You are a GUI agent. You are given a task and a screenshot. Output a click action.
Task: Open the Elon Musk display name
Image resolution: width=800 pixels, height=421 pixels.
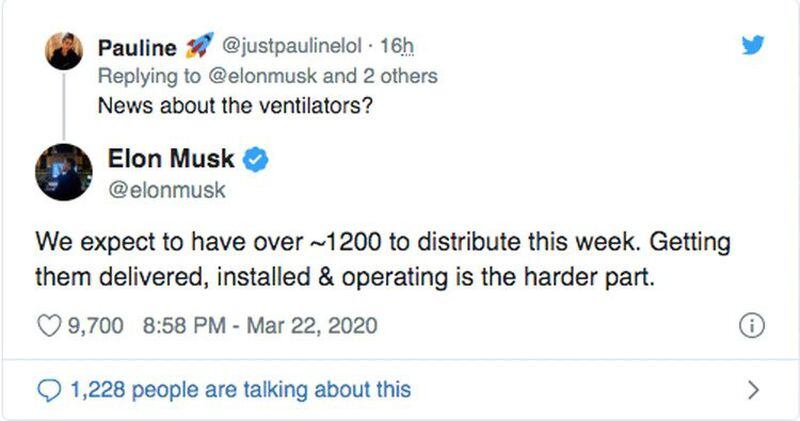tap(171, 158)
